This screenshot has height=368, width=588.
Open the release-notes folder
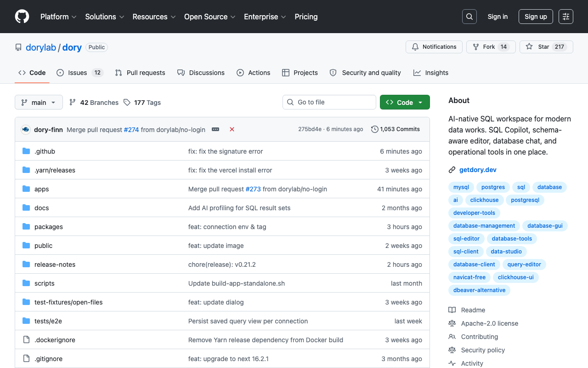(x=55, y=264)
